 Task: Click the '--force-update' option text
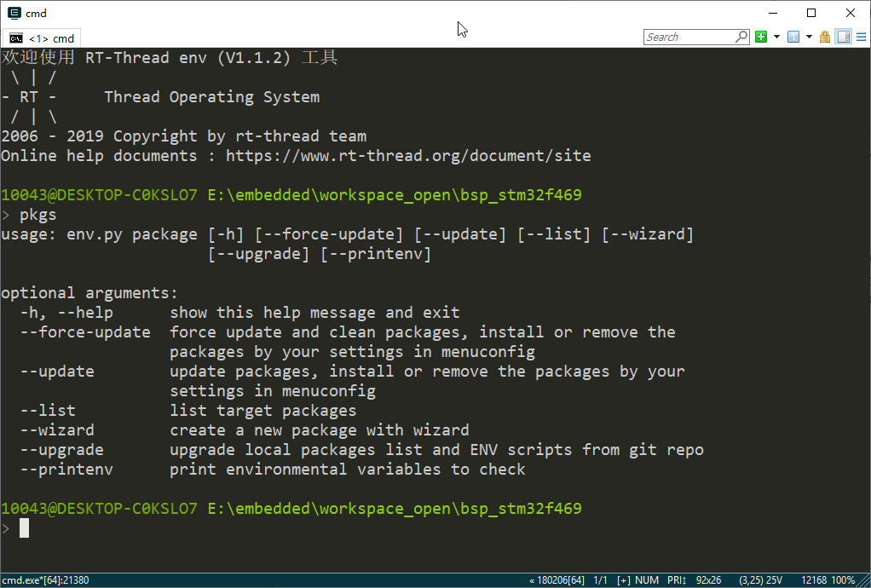tap(85, 332)
